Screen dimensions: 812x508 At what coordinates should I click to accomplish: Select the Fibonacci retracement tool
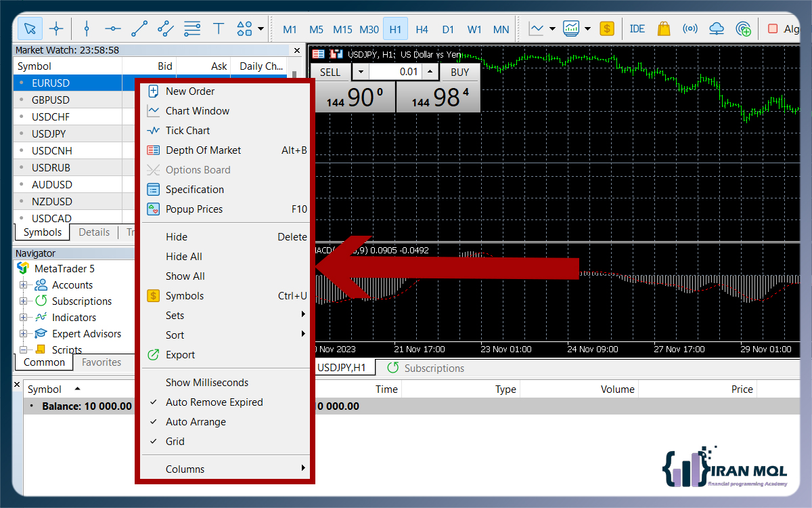(x=192, y=28)
